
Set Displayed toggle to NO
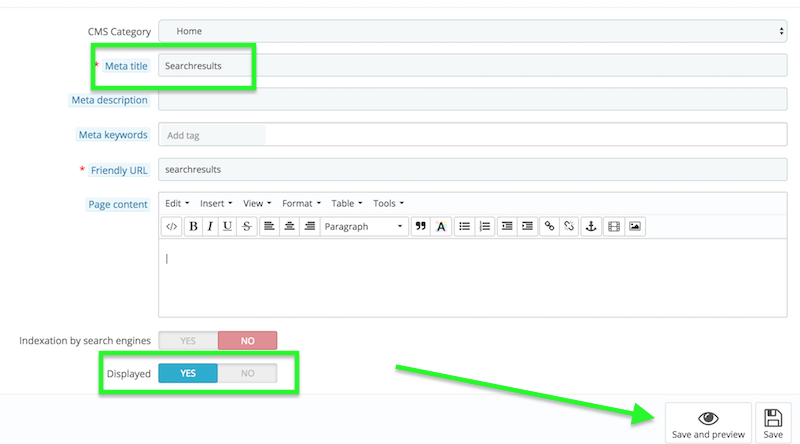247,374
